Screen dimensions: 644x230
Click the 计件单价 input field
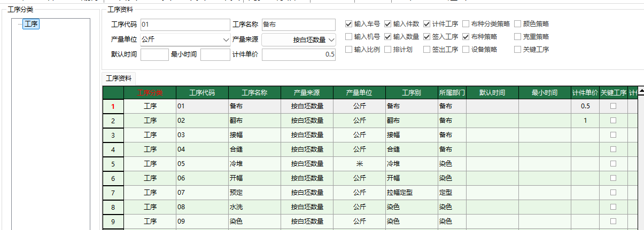click(298, 54)
